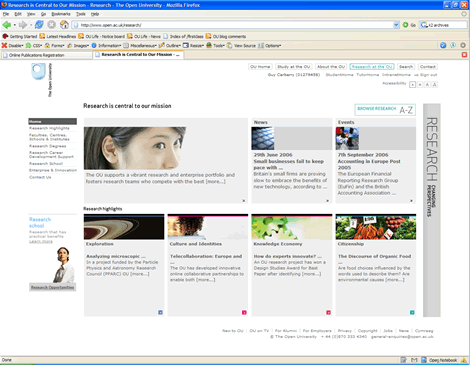Screen dimensions: 470x365
Task: Open the Edit menu
Action: (18, 14)
